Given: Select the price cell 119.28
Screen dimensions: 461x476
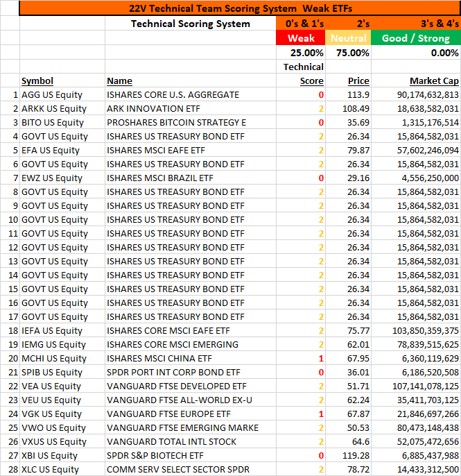Looking at the screenshot, I should click(x=348, y=456).
